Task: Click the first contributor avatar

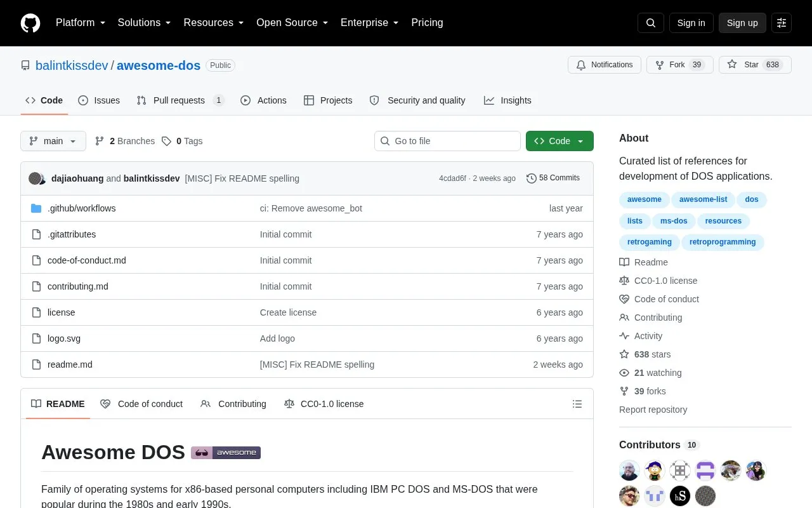Action: coord(629,471)
